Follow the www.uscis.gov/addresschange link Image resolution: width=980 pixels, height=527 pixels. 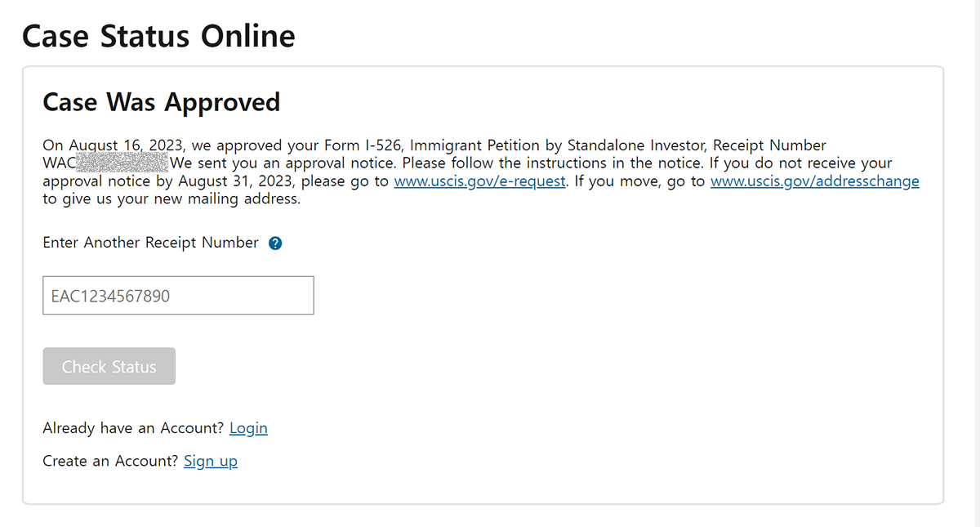pos(815,181)
